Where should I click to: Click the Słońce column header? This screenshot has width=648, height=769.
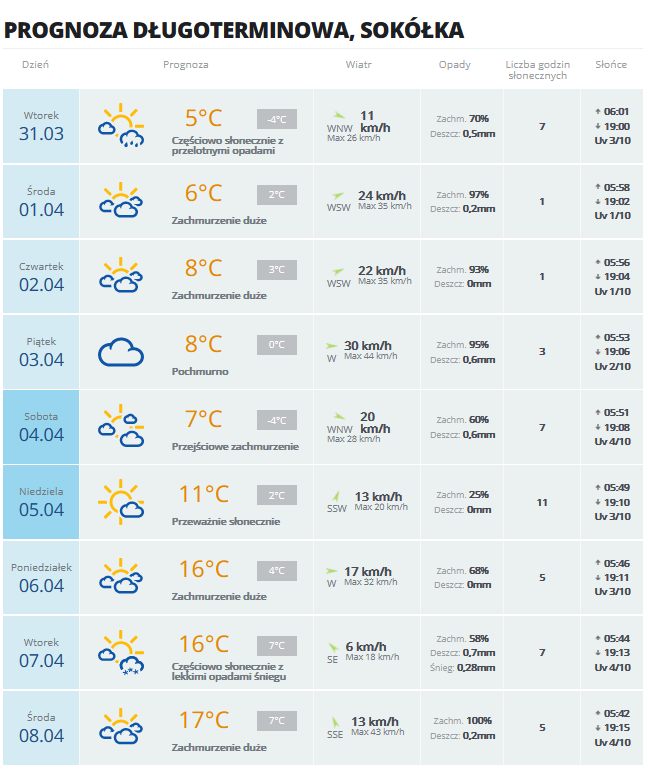(611, 65)
